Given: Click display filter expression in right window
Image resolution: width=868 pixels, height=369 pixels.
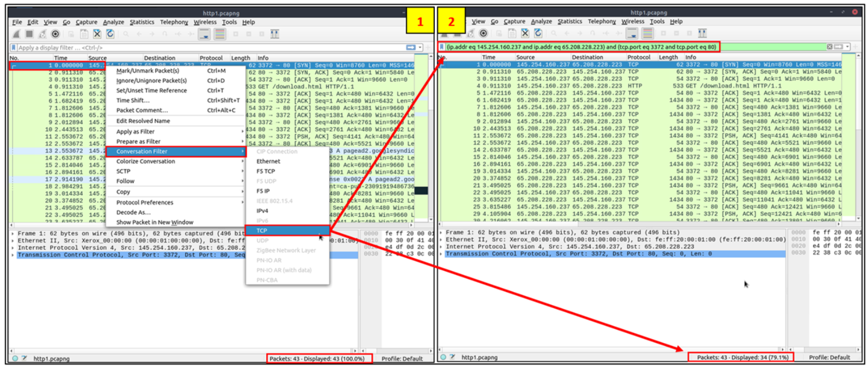Looking at the screenshot, I should click(x=581, y=47).
